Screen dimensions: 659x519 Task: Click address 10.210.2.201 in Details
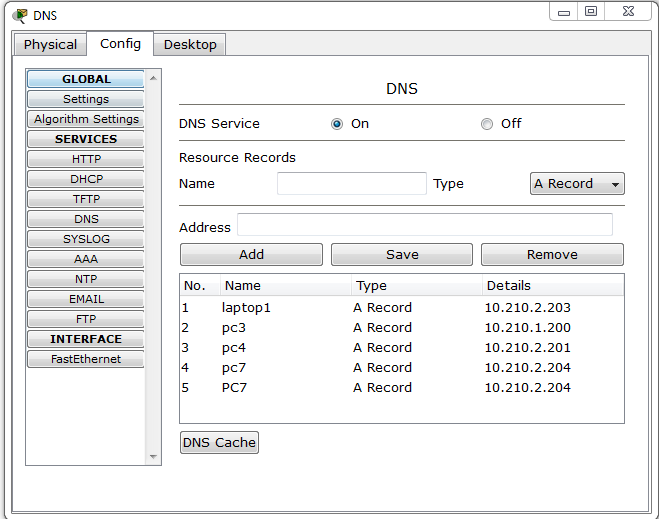527,348
